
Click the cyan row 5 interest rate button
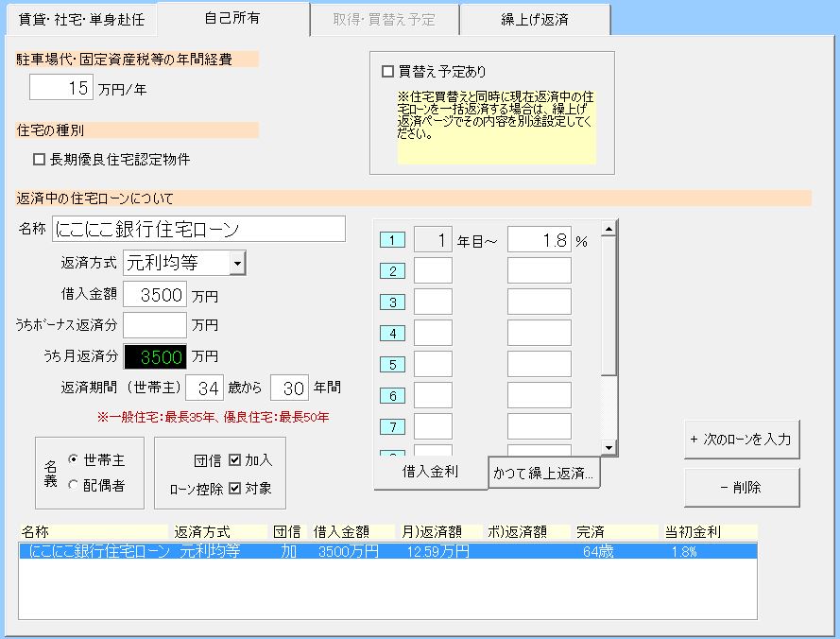[x=391, y=365]
